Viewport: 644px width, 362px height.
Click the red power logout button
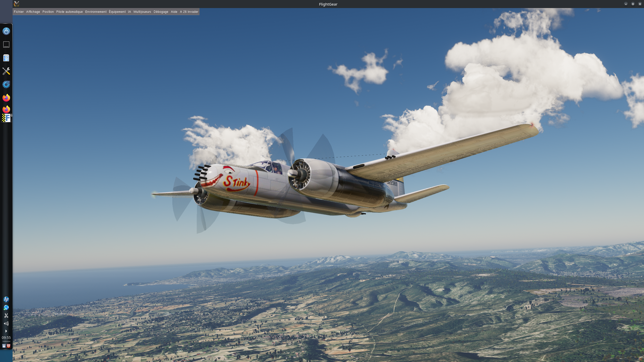tap(8, 346)
